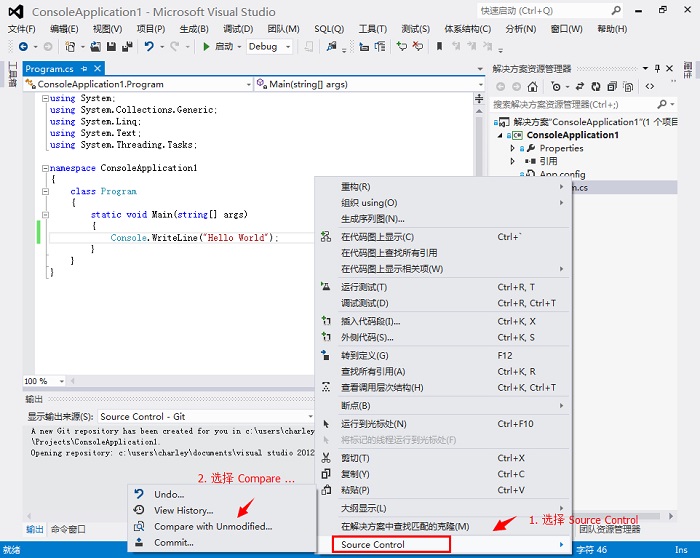Click the Save file toolbar icon
The image size is (700, 558).
(111, 46)
